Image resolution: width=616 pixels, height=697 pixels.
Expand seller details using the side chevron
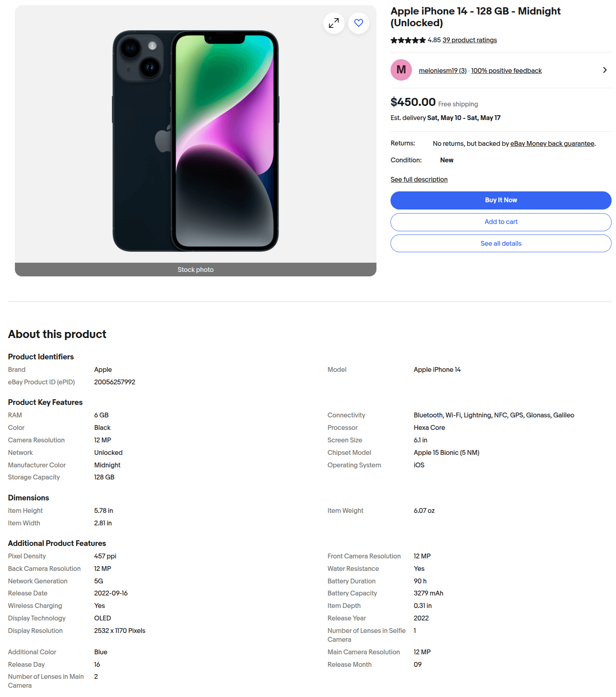click(x=605, y=70)
